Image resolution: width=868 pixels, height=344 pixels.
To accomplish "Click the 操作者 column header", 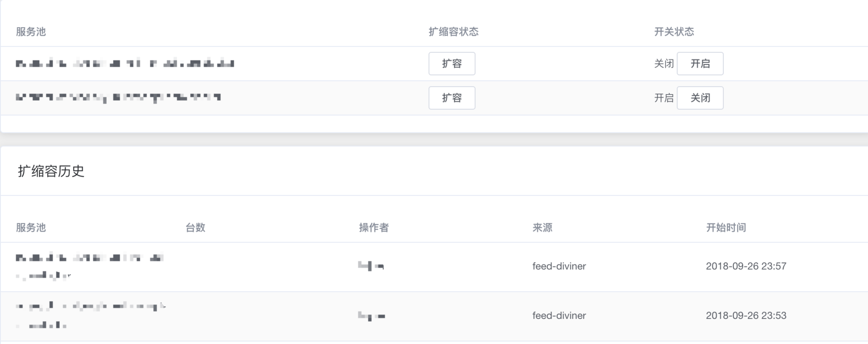I will coord(373,228).
